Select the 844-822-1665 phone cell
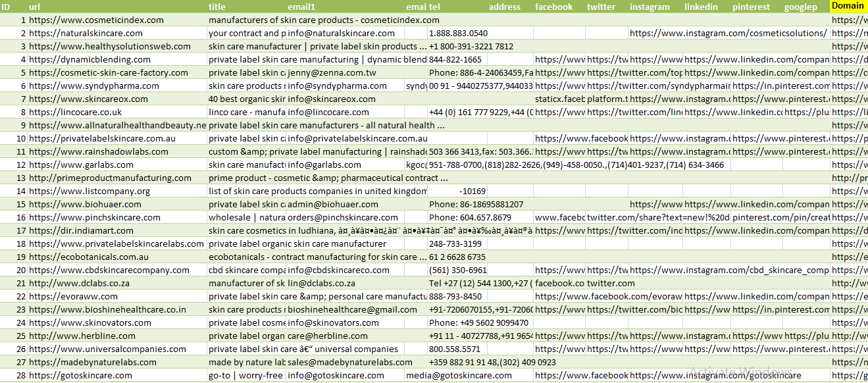Image resolution: width=868 pixels, height=383 pixels. (x=457, y=59)
